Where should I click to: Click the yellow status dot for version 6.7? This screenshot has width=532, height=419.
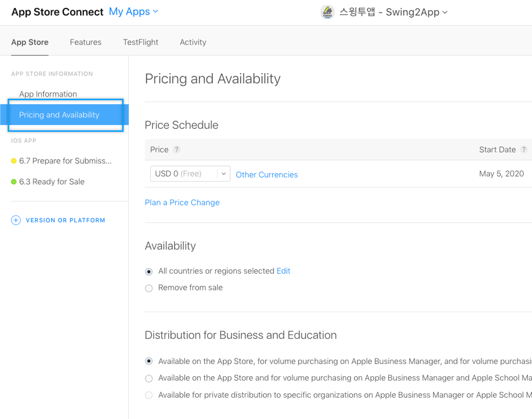pyautogui.click(x=14, y=161)
